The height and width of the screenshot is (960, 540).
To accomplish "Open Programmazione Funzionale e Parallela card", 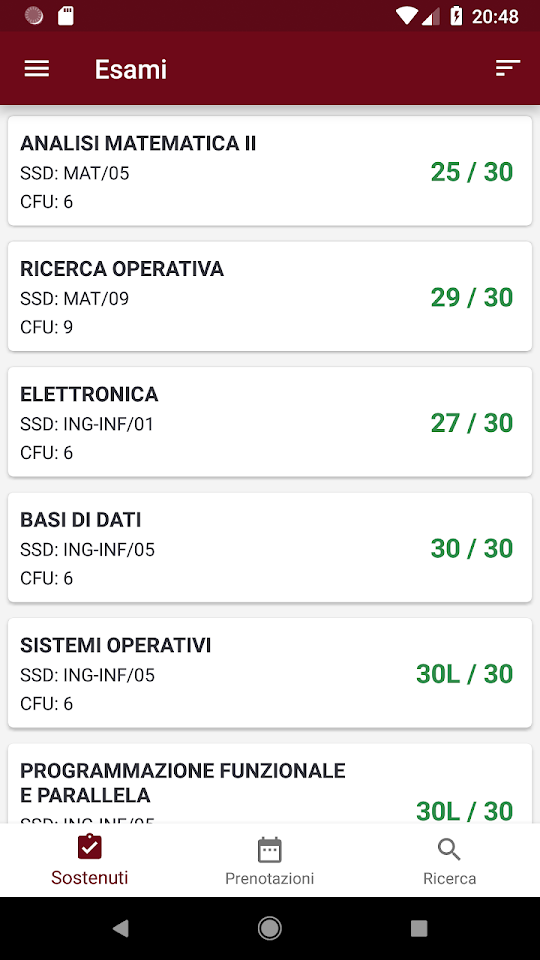I will tap(269, 783).
